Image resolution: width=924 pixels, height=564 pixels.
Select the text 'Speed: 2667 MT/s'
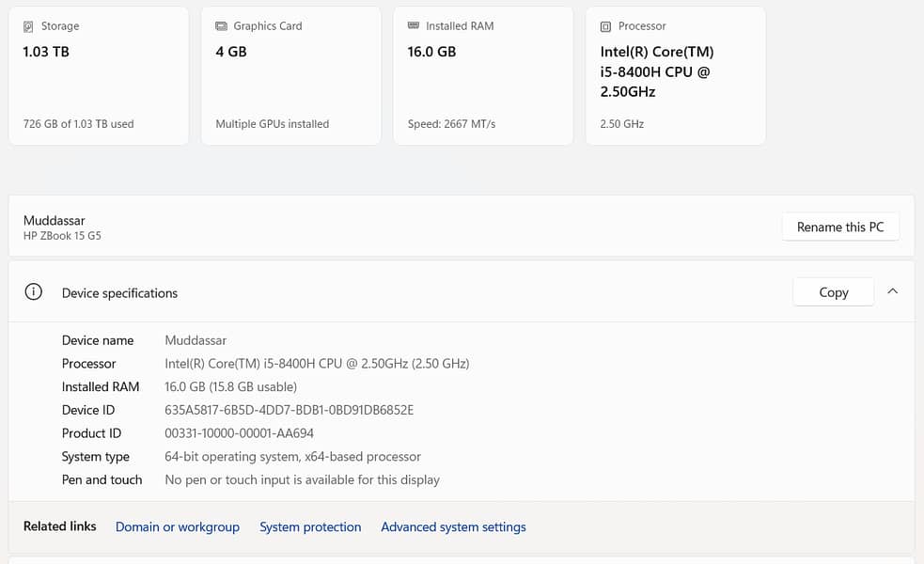coord(451,124)
